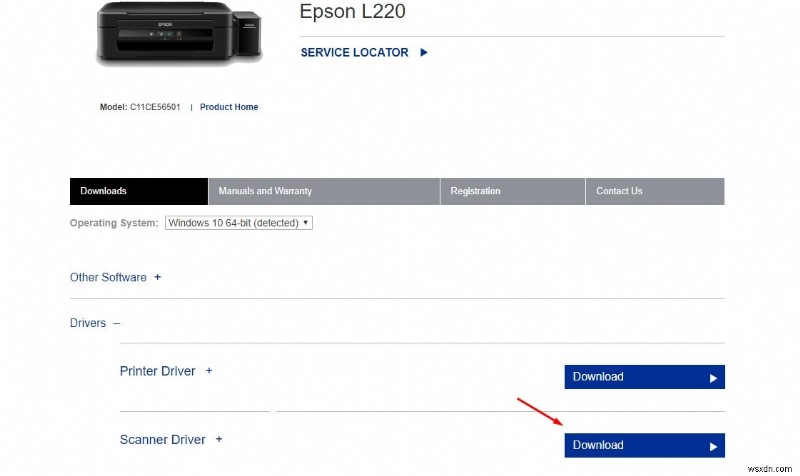The height and width of the screenshot is (476, 800).
Task: Click minus icon next to Drivers
Action: (117, 323)
